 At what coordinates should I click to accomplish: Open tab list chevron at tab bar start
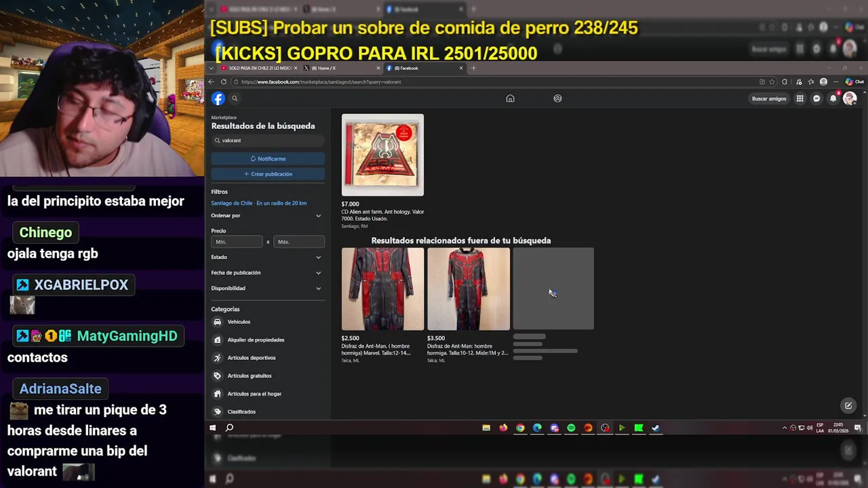(x=212, y=68)
